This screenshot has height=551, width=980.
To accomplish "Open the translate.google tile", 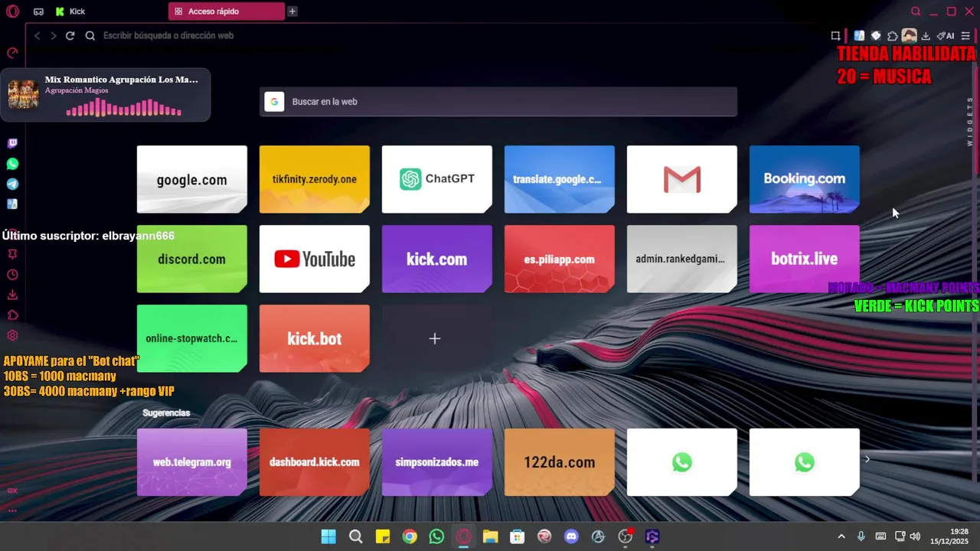I will (560, 179).
